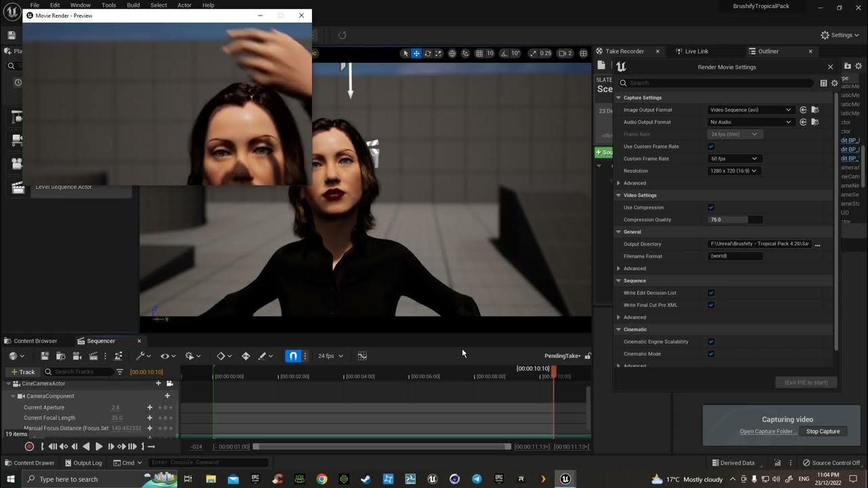This screenshot has height=488, width=868.
Task: Open camera speed setting in viewport
Action: pyautogui.click(x=565, y=54)
